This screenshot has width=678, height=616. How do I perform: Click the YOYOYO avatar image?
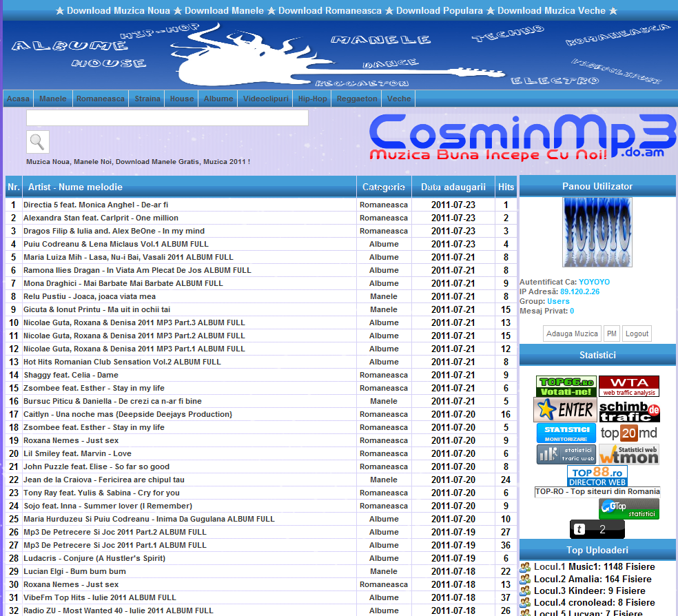[597, 232]
